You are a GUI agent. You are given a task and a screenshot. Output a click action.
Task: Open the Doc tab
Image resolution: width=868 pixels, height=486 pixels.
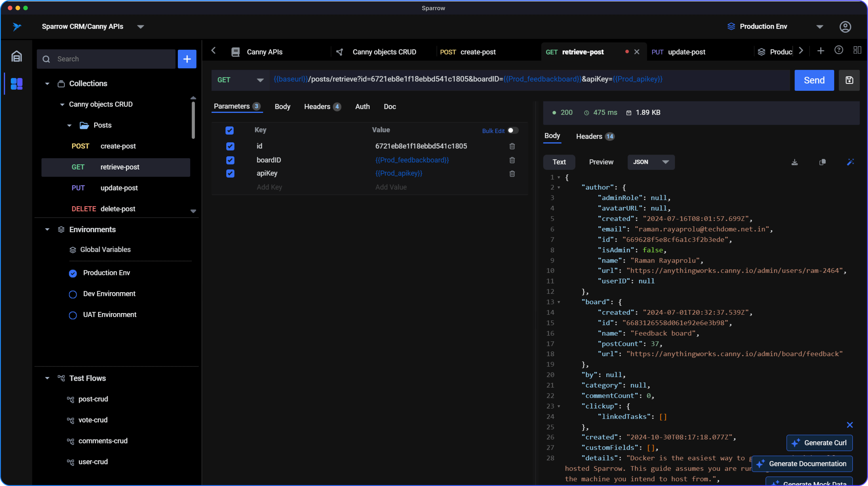click(x=390, y=107)
